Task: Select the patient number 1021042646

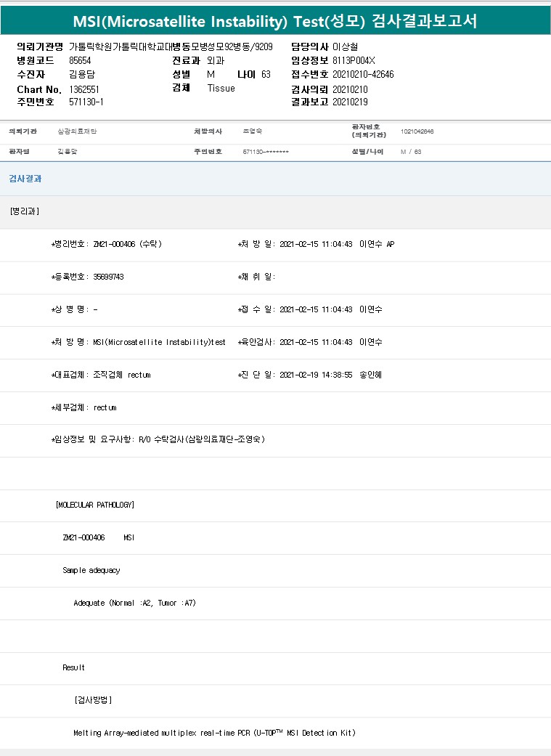Action: pos(417,132)
